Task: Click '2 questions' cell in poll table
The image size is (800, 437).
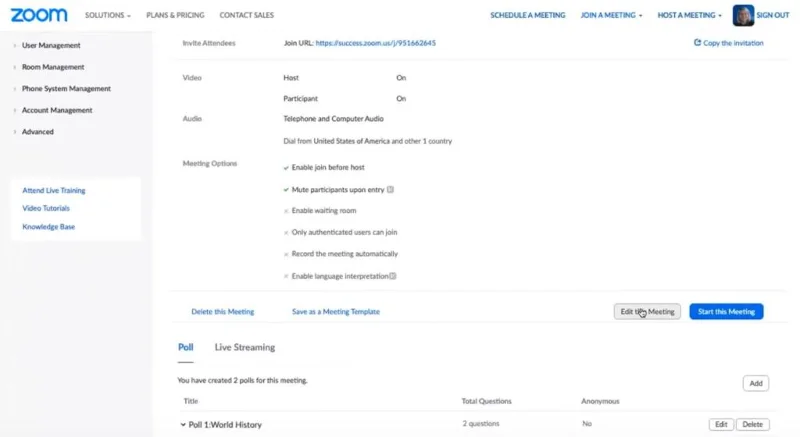Action: (x=481, y=424)
